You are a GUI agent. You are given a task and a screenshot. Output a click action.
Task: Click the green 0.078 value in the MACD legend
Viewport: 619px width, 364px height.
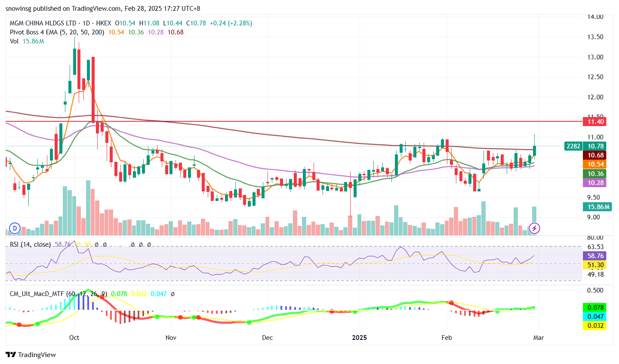(119, 294)
